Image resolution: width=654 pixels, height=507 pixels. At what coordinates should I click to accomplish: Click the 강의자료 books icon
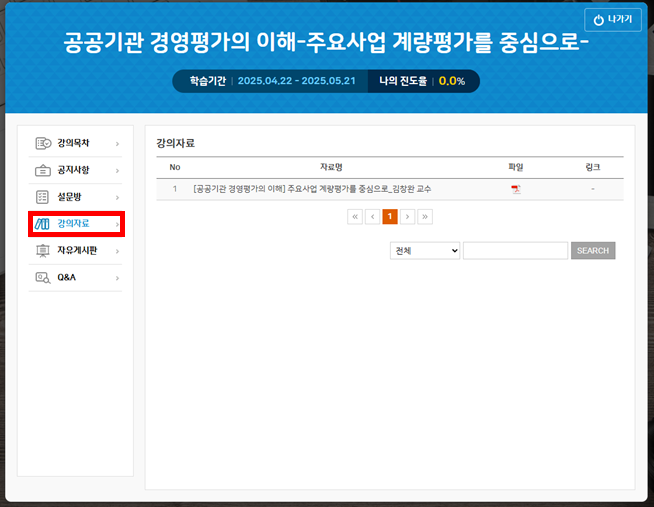coord(42,223)
